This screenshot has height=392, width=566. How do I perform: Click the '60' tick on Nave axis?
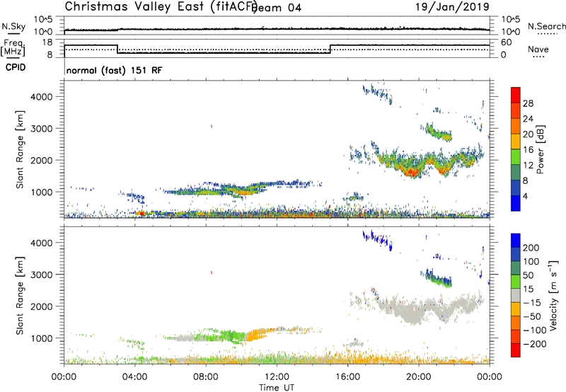click(x=507, y=42)
